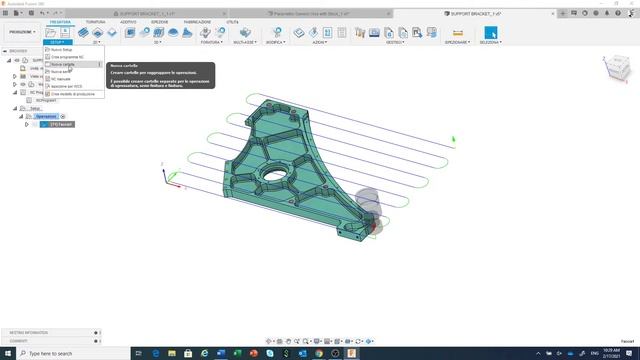Open the Tool Library icon in Gestisci

[x=360, y=32]
